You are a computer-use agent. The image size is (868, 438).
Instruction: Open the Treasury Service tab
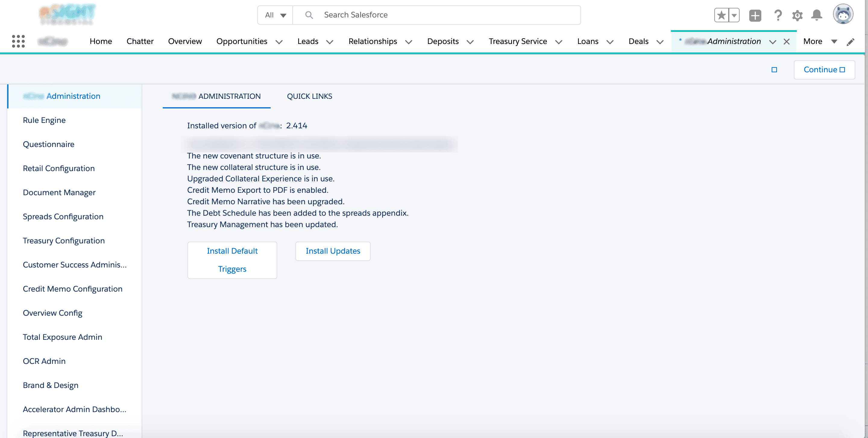coord(517,41)
